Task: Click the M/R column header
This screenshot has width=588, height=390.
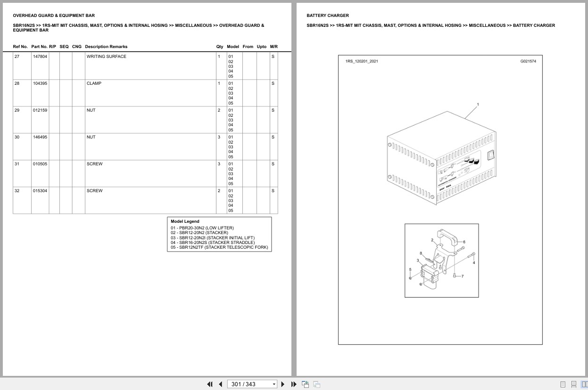Action: (x=274, y=47)
